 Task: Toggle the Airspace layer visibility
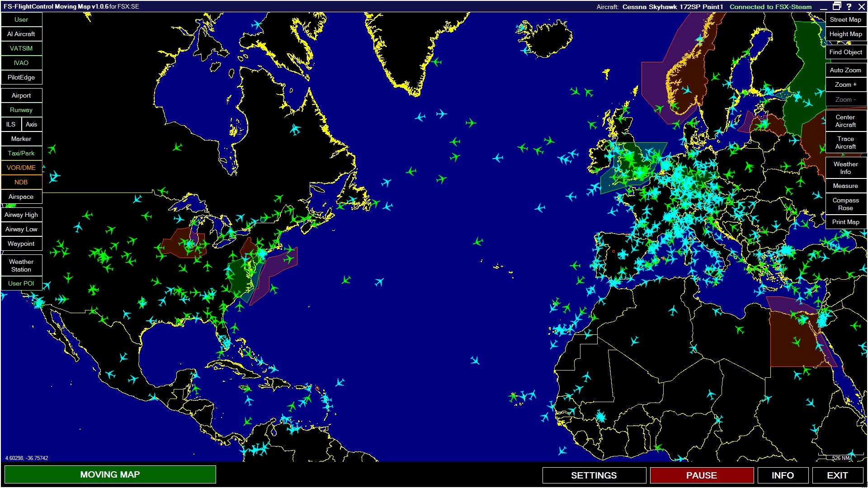(x=21, y=196)
